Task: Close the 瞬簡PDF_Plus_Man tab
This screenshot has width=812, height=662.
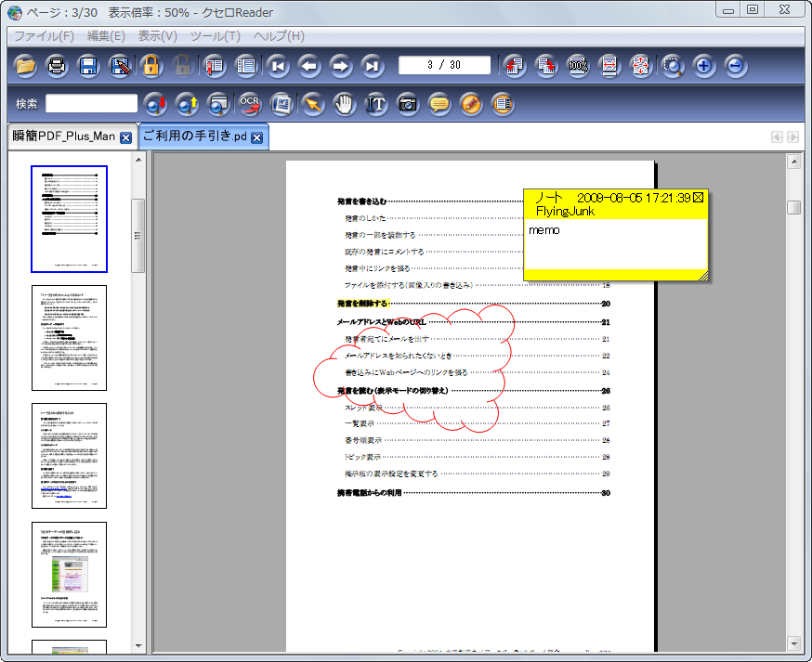Action: (125, 137)
